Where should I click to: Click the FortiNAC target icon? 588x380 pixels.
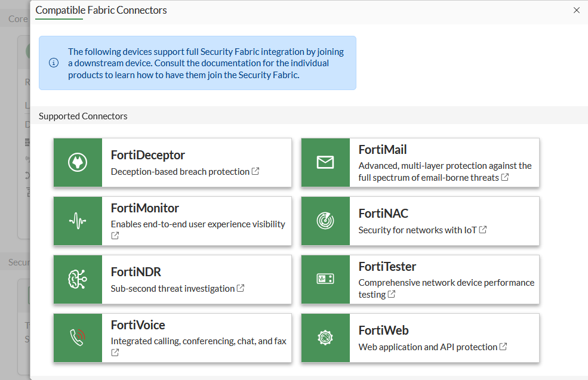(x=325, y=221)
